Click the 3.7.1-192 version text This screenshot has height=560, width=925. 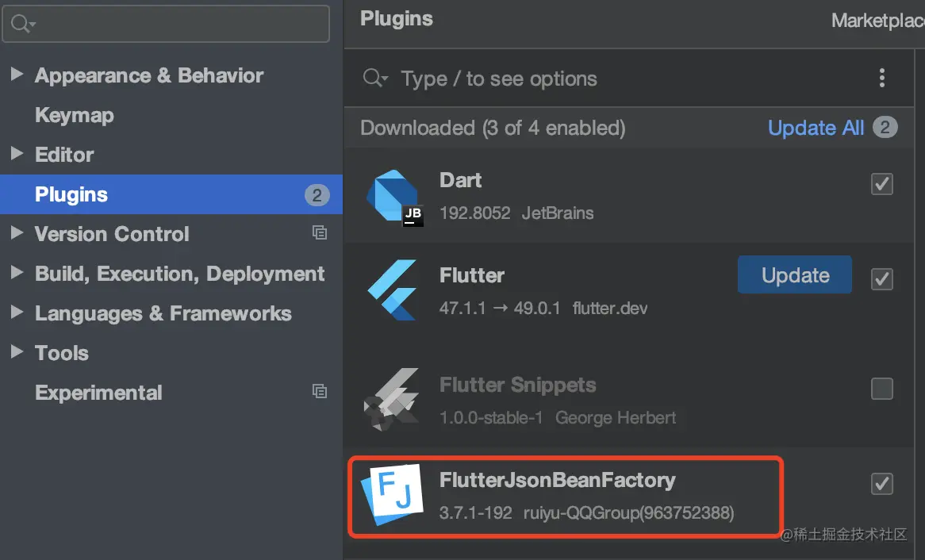[475, 512]
